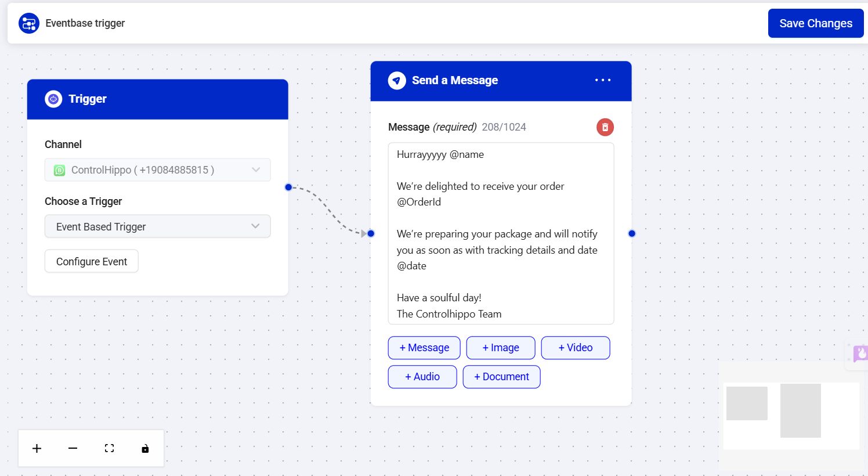Add a new Message block
The image size is (868, 476).
coord(424,348)
